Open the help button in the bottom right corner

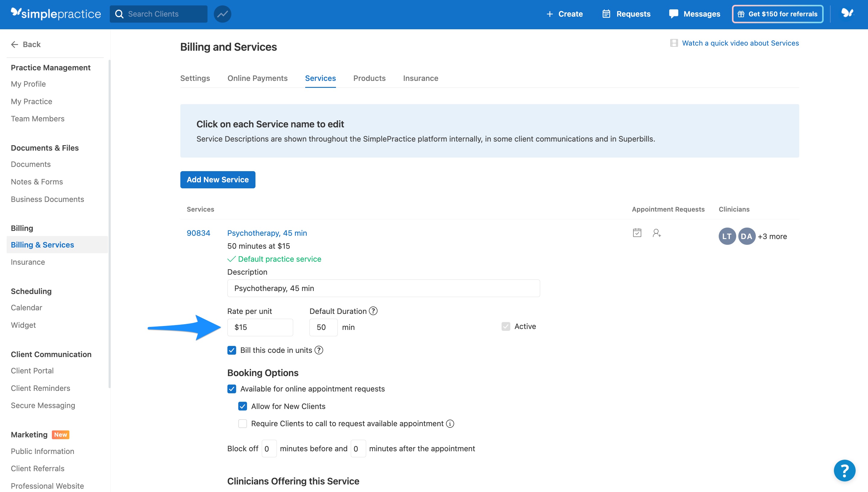click(844, 470)
